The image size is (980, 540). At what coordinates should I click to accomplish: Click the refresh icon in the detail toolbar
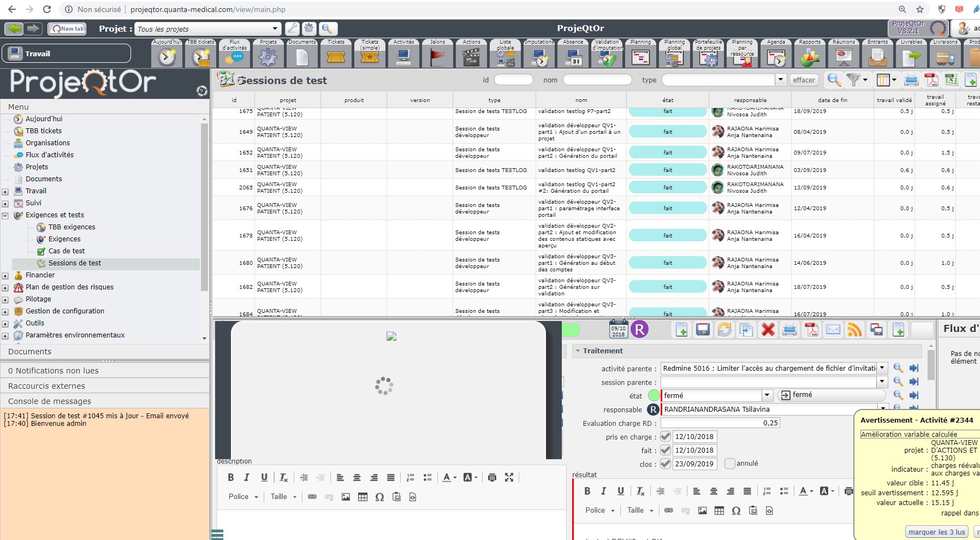pyautogui.click(x=724, y=330)
